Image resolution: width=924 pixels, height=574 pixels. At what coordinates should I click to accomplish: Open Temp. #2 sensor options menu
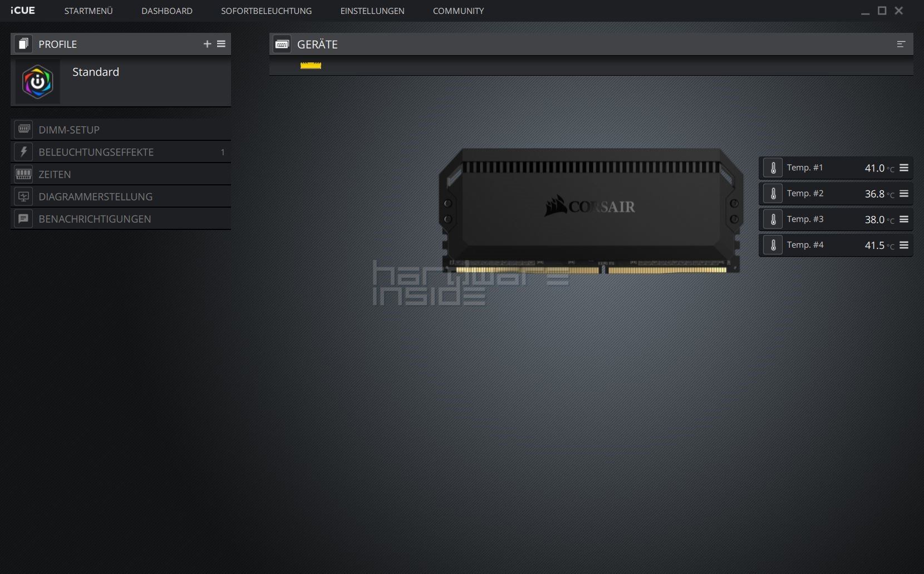coord(904,193)
